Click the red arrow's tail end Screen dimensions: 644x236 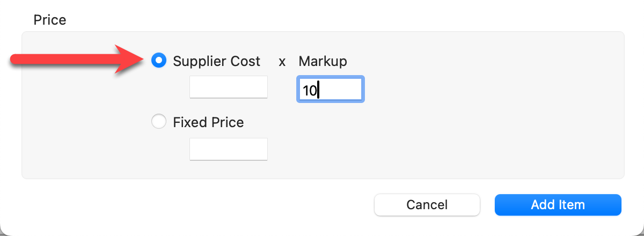click(16, 59)
